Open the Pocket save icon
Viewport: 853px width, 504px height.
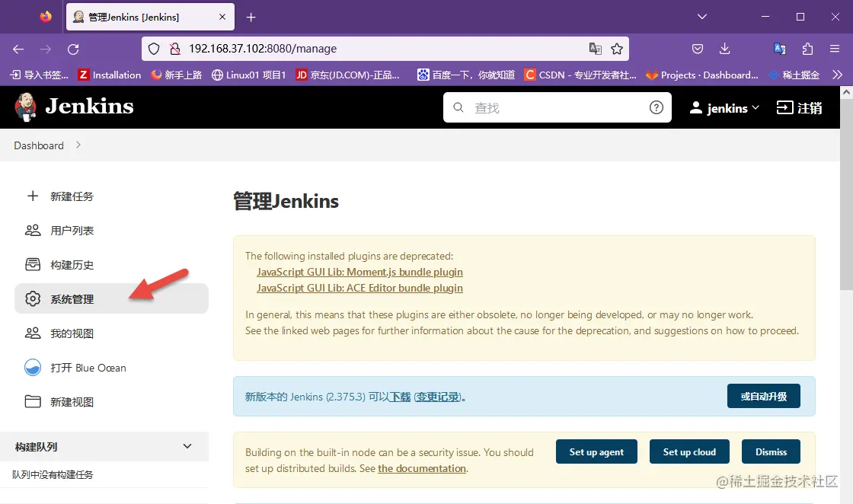[x=698, y=49]
